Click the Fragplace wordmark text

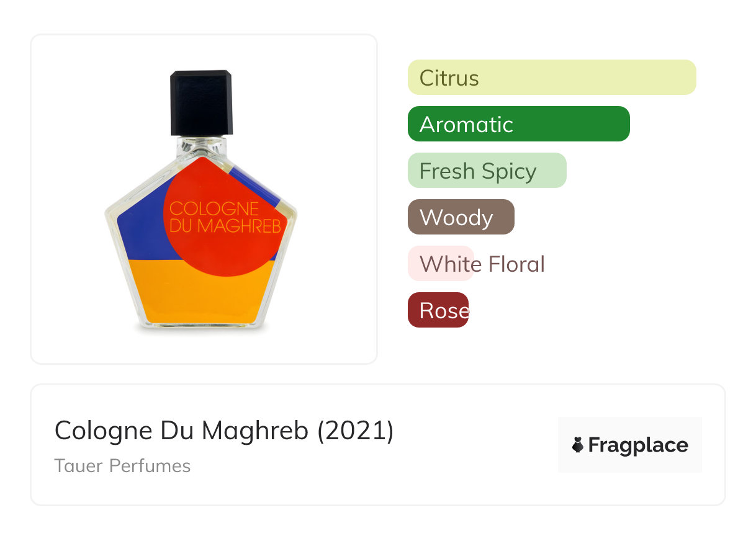(x=638, y=445)
